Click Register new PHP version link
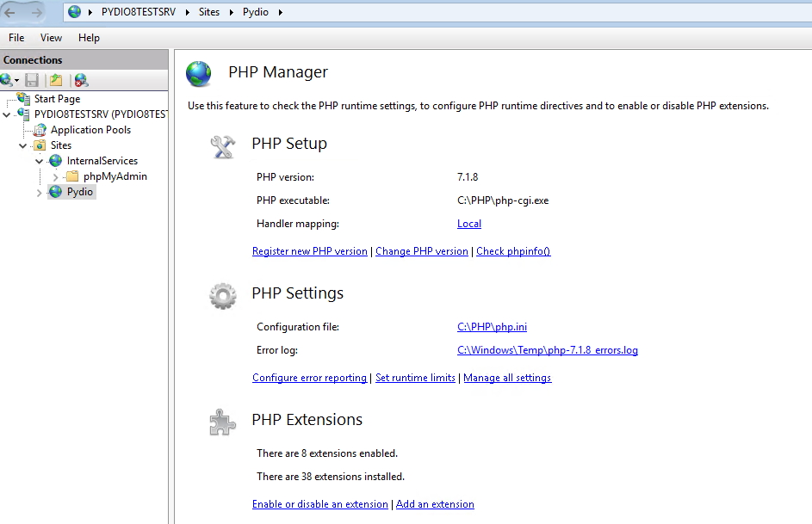Image resolution: width=812 pixels, height=524 pixels. point(310,251)
